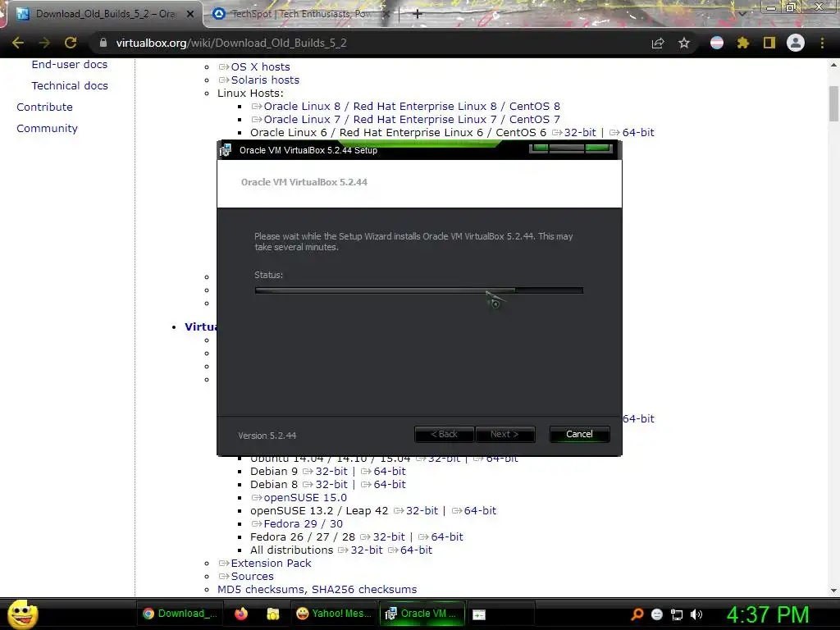Download All distributions 64-bit installer
The height and width of the screenshot is (630, 840).
pos(416,550)
